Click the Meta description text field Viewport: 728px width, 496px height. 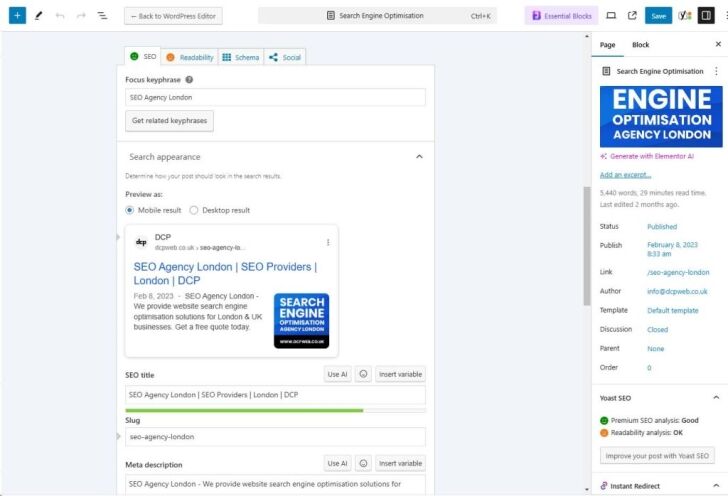click(275, 485)
